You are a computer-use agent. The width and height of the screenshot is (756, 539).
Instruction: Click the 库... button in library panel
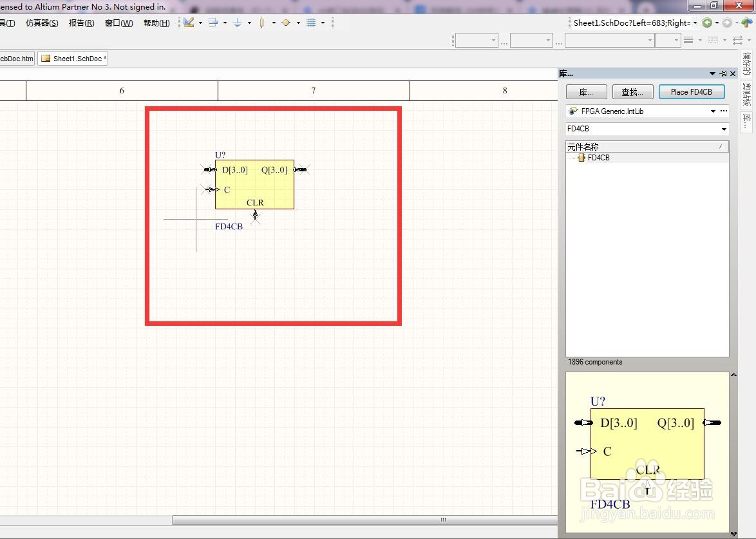pos(586,91)
